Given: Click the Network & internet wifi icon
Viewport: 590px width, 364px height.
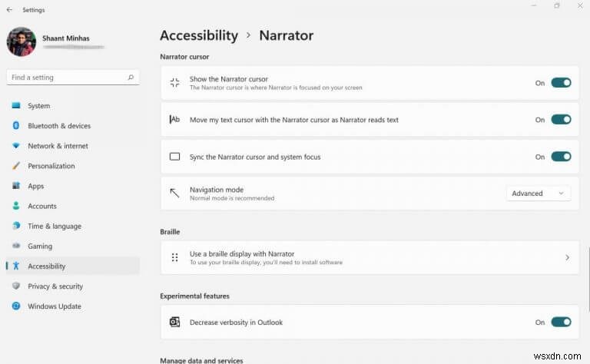Looking at the screenshot, I should coord(16,146).
